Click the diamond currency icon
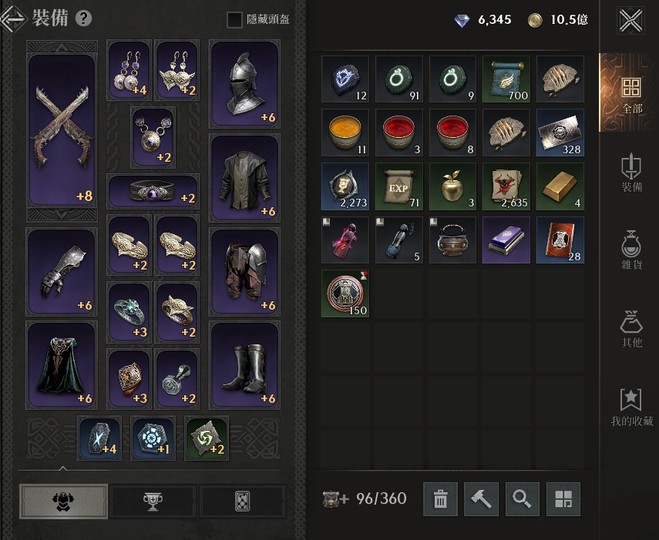 click(462, 20)
